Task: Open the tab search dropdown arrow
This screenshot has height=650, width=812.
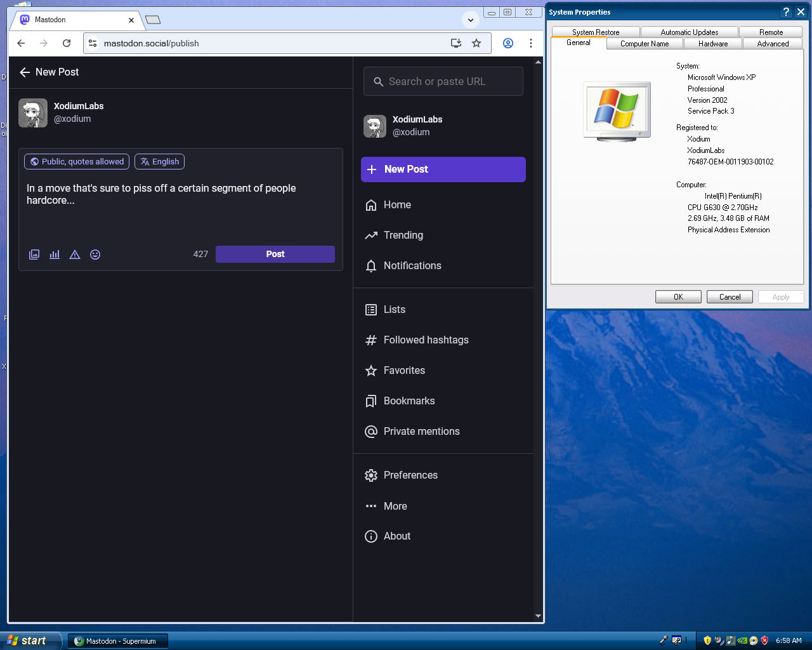Action: 470,20
